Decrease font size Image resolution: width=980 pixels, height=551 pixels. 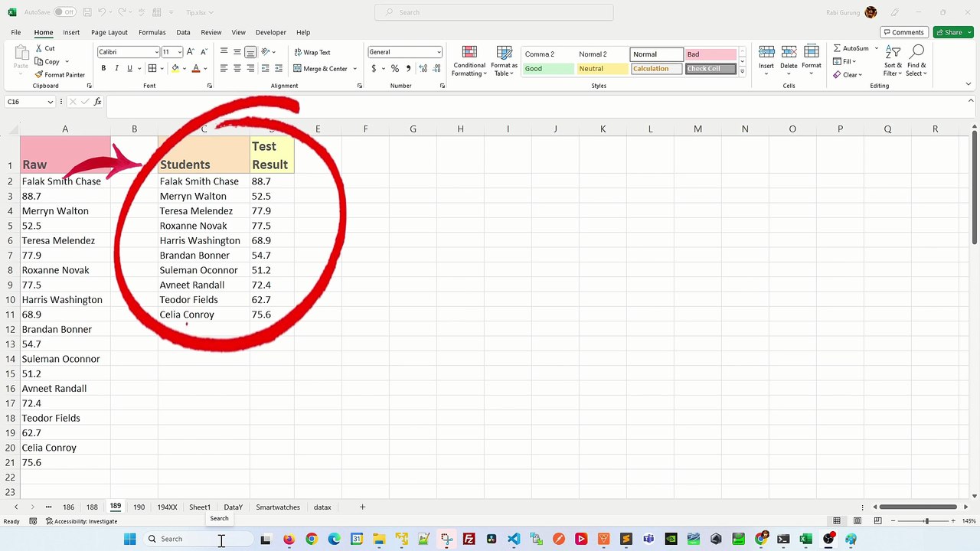tap(204, 52)
